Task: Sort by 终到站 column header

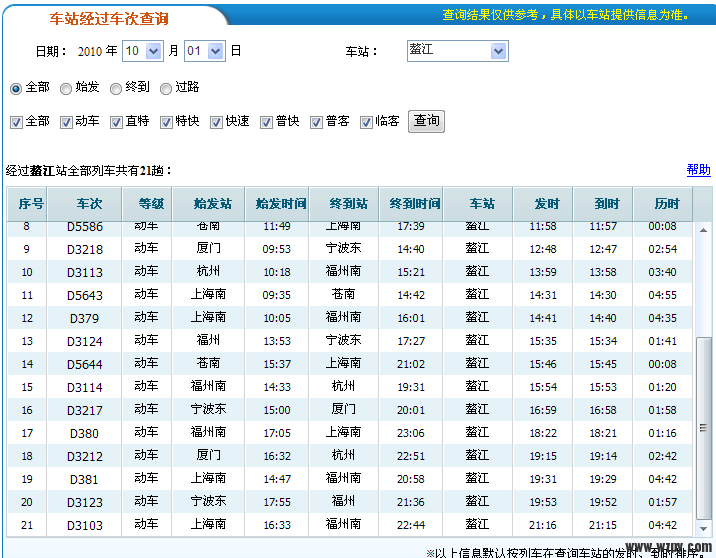Action: pos(344,204)
